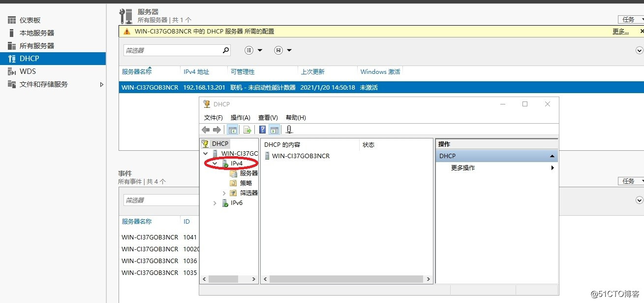Click the content pane horizontal scrollbar

pyautogui.click(x=347, y=279)
